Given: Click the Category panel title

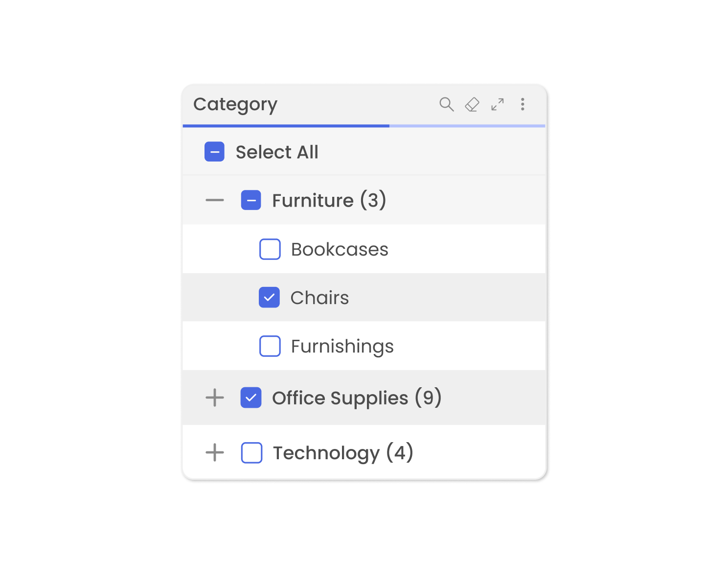Looking at the screenshot, I should pos(235,104).
